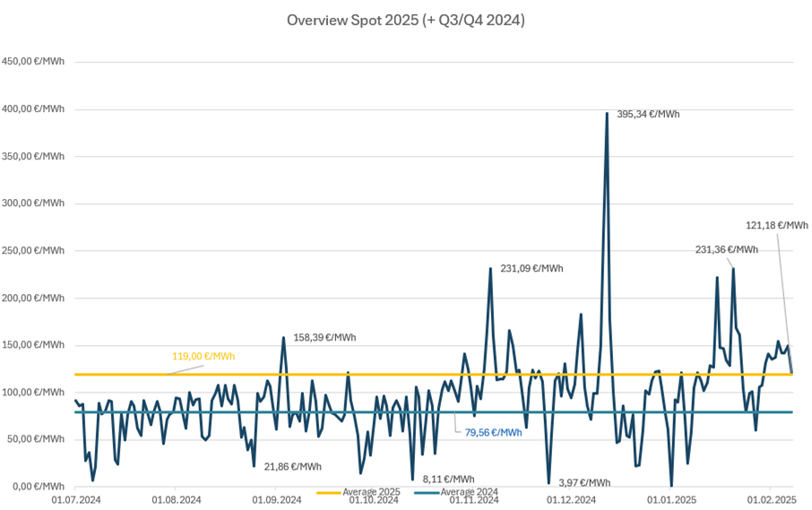The image size is (812, 510).
Task: Click the yellow 119,00 €/MWh average label
Action: 203,356
